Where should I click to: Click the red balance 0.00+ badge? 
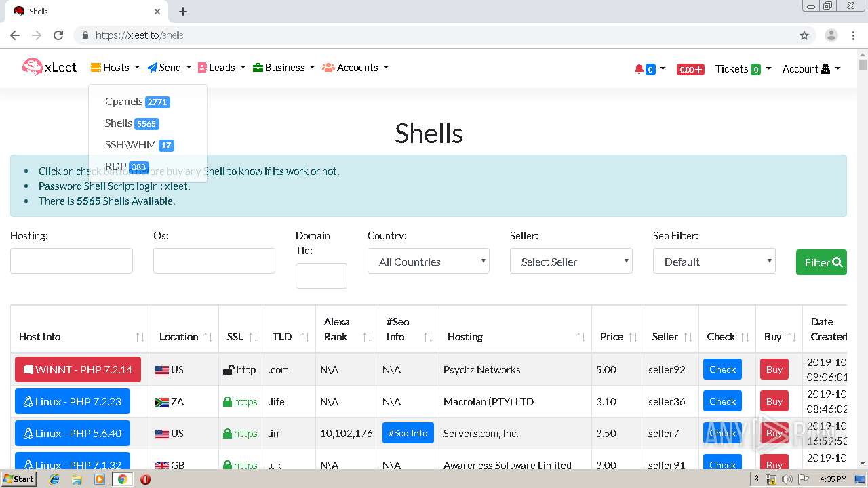pos(690,69)
